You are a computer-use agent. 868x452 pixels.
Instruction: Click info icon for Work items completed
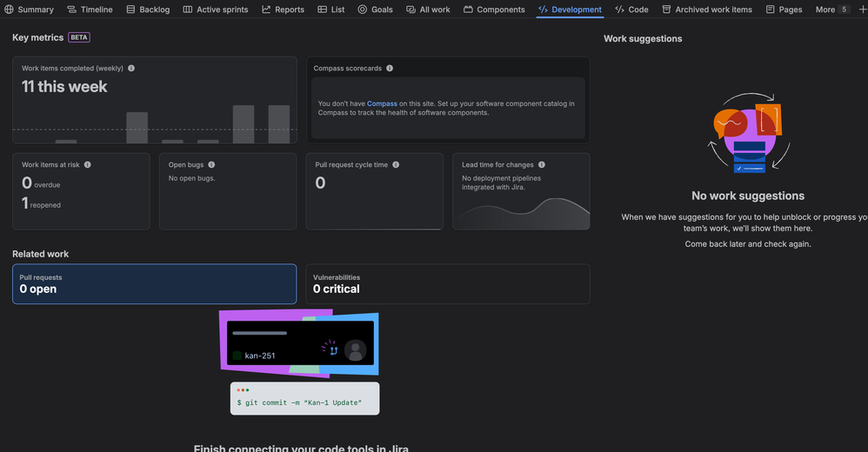(x=131, y=68)
